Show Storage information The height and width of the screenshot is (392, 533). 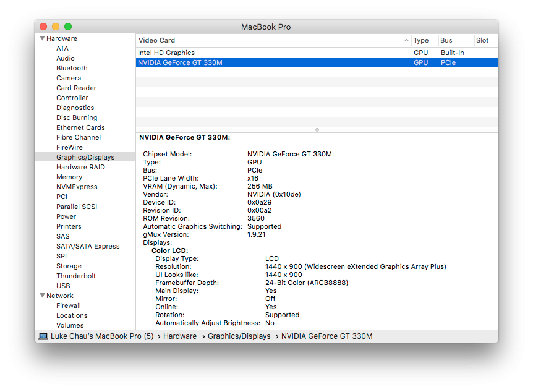[69, 266]
